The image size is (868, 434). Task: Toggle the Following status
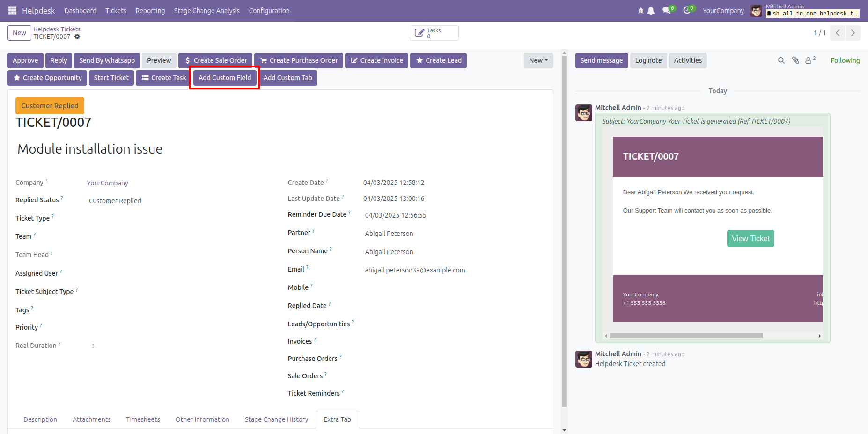tap(845, 60)
